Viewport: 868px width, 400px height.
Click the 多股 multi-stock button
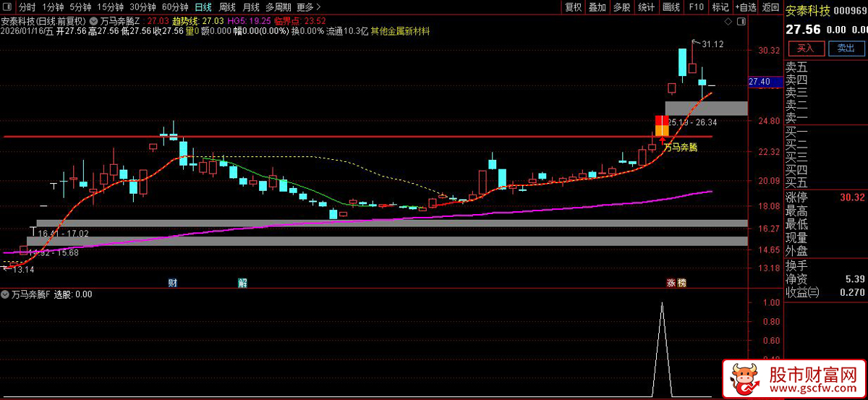[x=621, y=7]
